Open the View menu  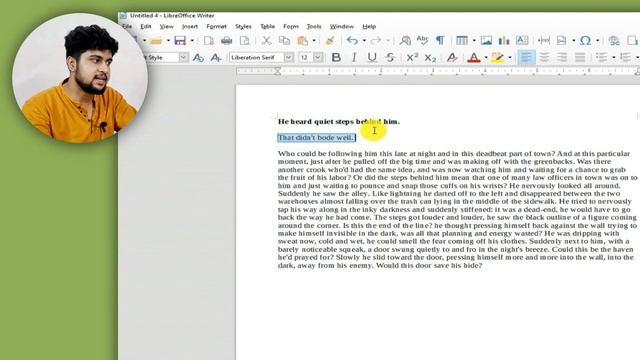coord(167,27)
